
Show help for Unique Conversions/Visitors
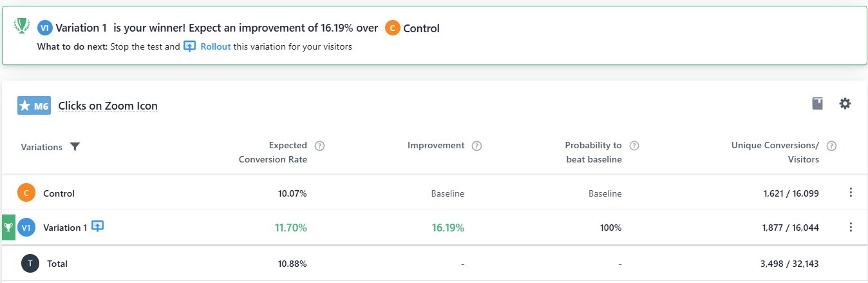coord(831,146)
